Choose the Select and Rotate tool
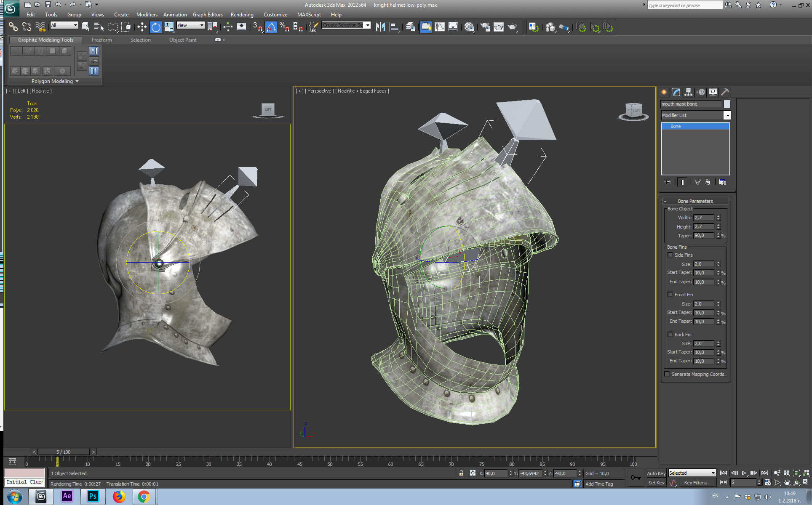This screenshot has height=505, width=812. pos(156,27)
